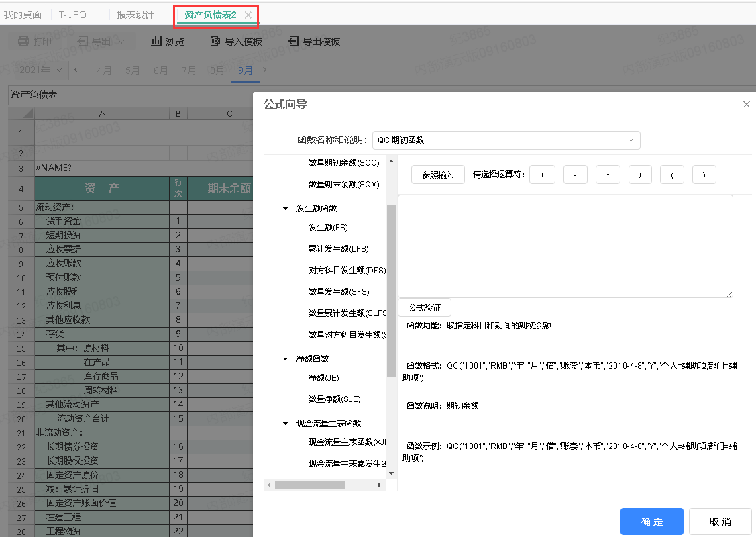Switch to the 报表设计 tab
This screenshot has height=537, width=756.
[135, 15]
